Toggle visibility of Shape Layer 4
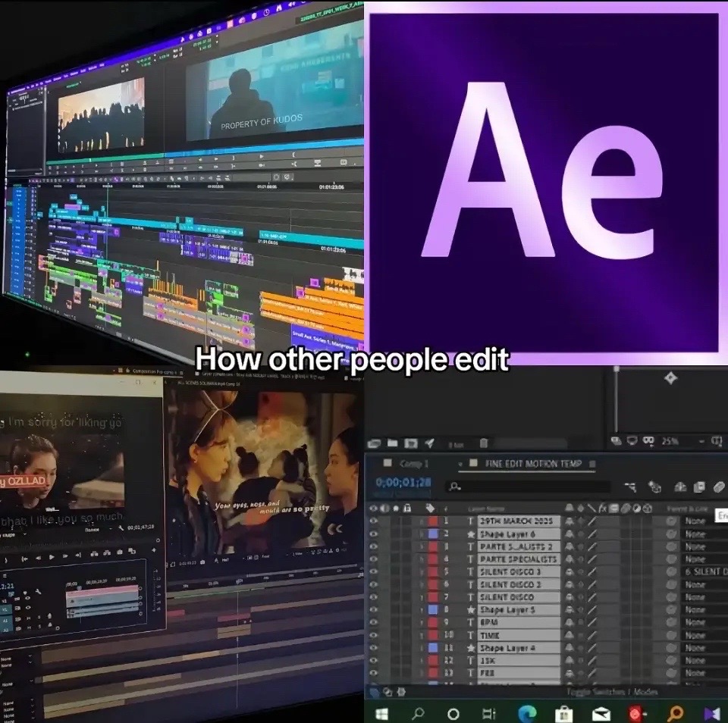The image size is (728, 723). (x=373, y=647)
